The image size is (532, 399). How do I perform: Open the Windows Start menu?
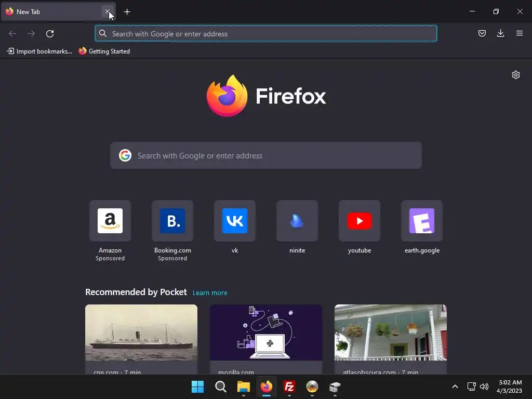tap(197, 387)
